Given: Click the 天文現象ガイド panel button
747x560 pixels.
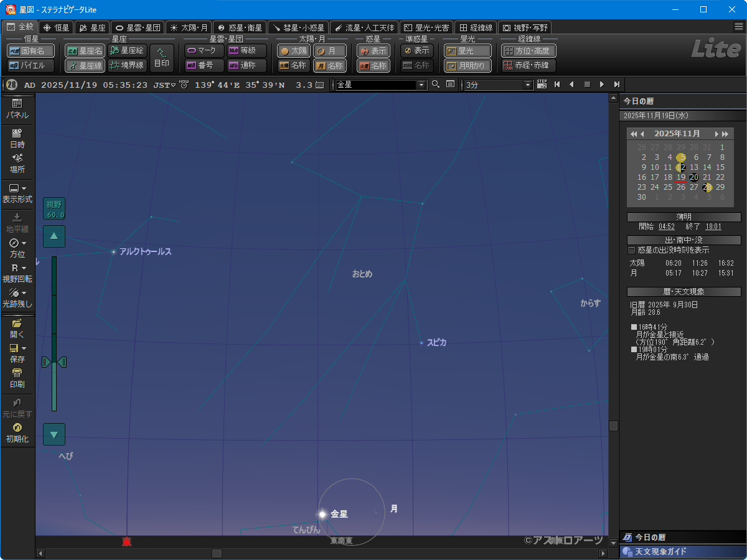Looking at the screenshot, I should [x=682, y=552].
